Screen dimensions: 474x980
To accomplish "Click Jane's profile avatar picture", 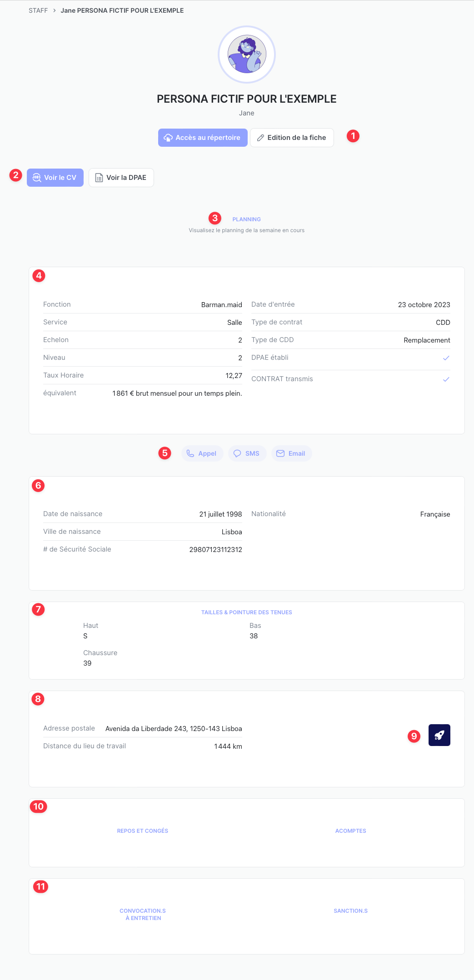I will click(246, 55).
